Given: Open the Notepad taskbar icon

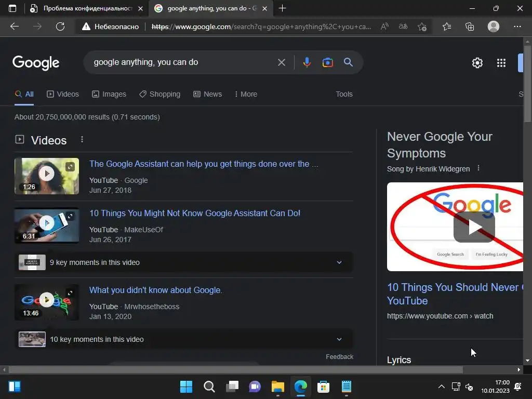Looking at the screenshot, I should click(x=346, y=387).
